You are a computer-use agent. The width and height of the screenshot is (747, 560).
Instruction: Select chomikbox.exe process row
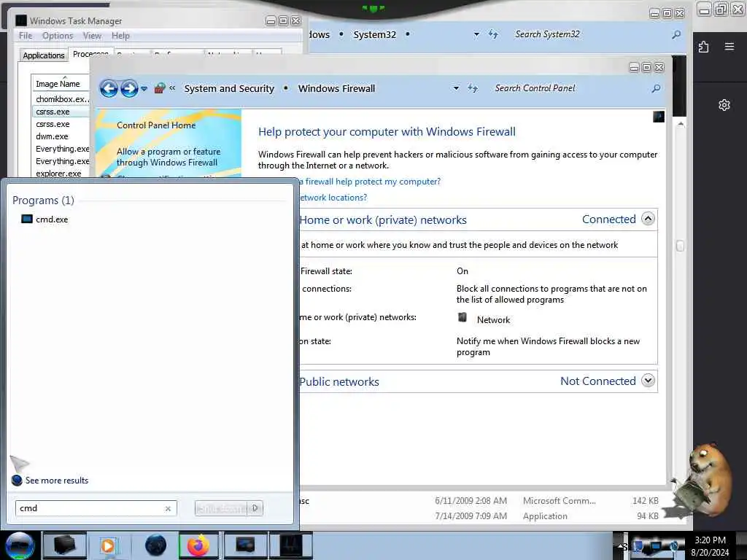click(x=61, y=99)
